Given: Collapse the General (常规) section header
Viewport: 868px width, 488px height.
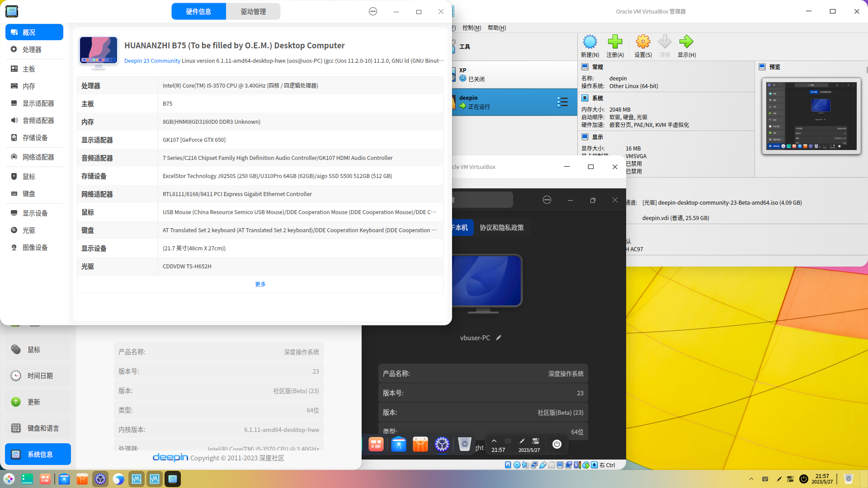Looking at the screenshot, I should 597,67.
